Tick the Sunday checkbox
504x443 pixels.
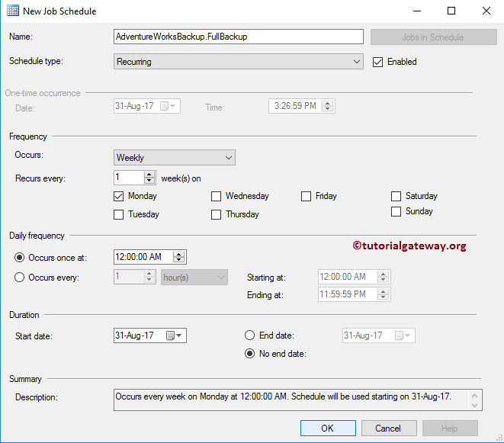(396, 211)
